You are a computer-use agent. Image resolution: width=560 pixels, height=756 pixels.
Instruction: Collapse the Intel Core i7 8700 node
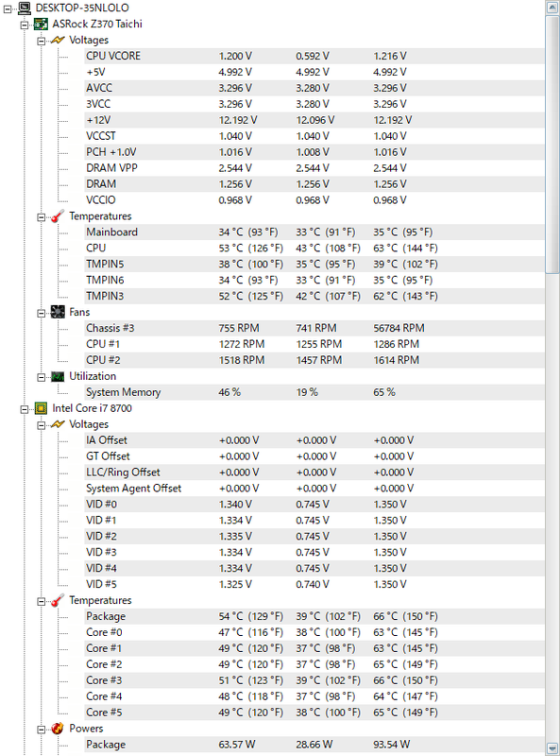(x=25, y=409)
